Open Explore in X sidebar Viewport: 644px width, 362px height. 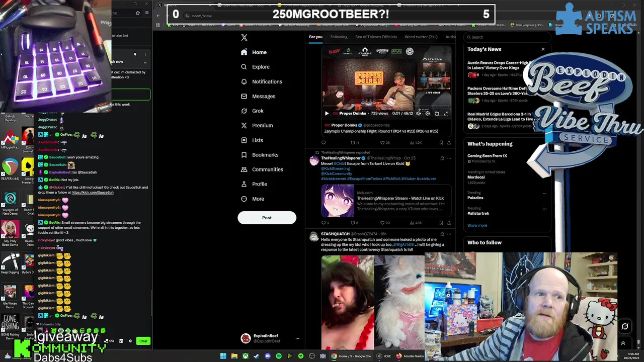click(255, 67)
